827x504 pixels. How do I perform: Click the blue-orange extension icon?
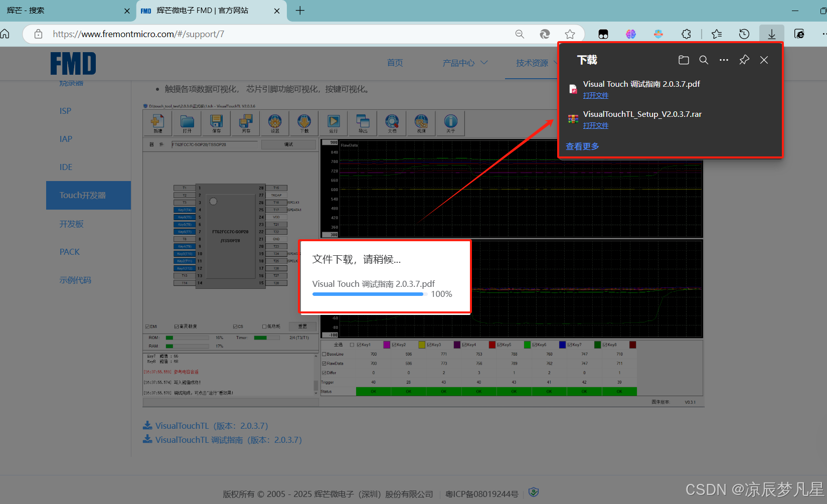[x=658, y=34]
